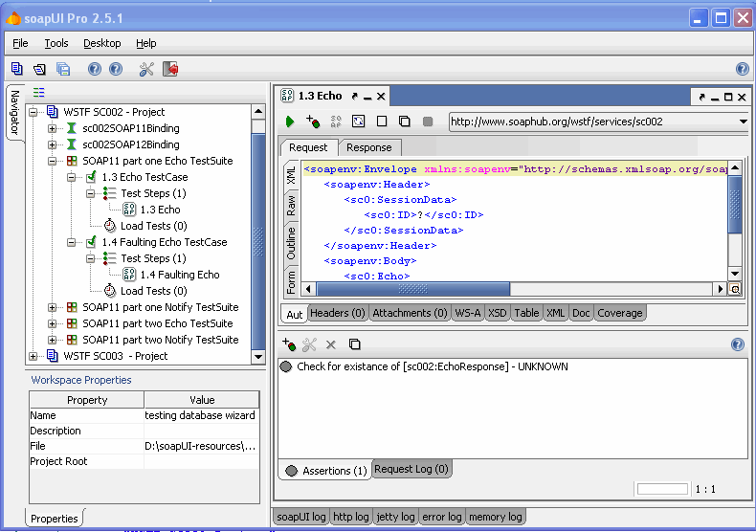Screen dimensions: 756x532
Task: Open the Headers (0) tab
Action: click(338, 313)
